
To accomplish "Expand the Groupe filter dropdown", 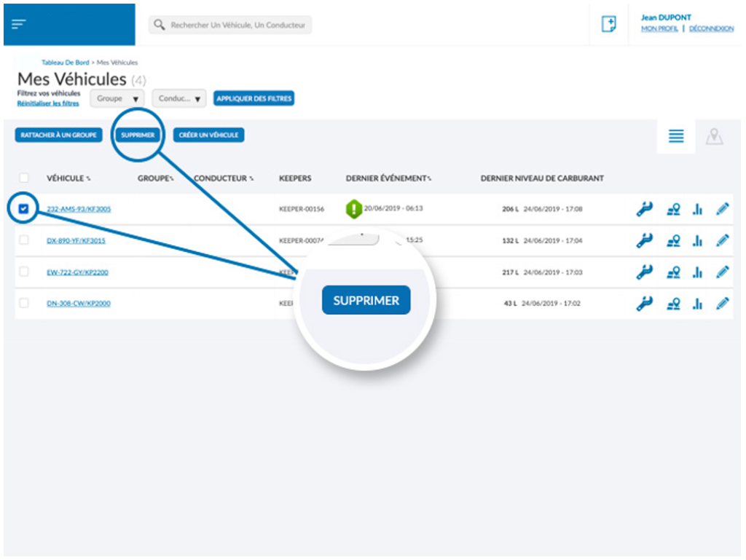I will pos(117,98).
